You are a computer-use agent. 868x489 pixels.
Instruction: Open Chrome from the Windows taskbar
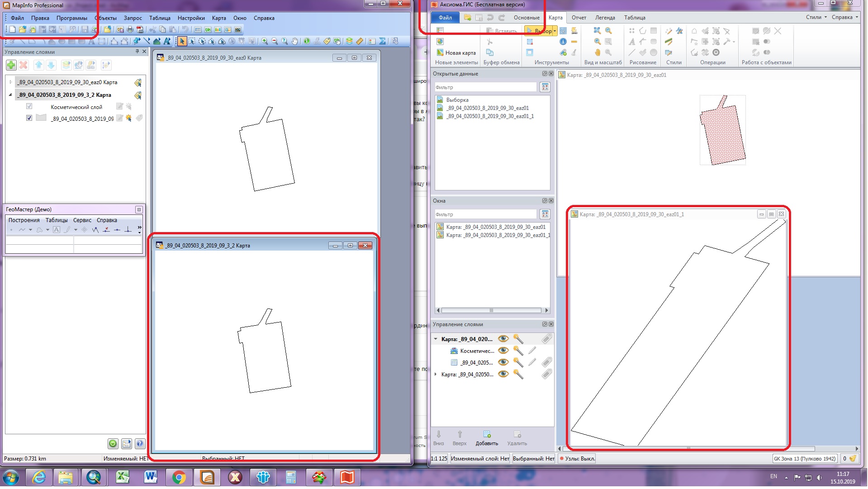(x=179, y=477)
